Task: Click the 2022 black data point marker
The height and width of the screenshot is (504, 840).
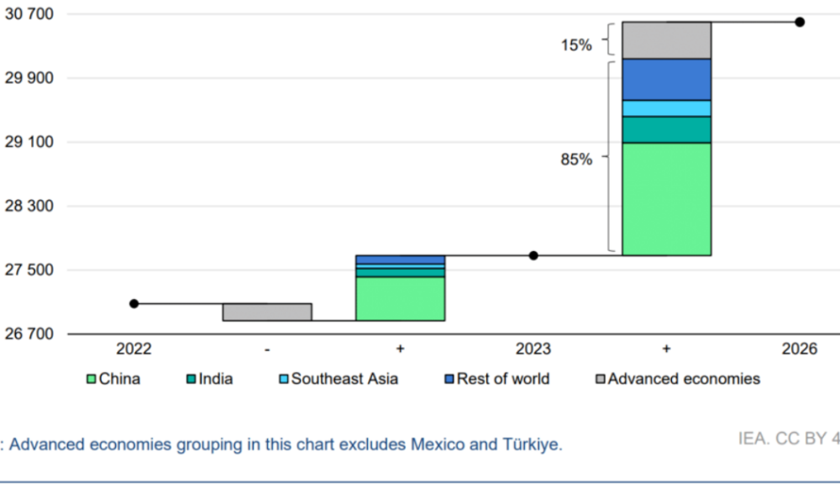Action: [134, 303]
